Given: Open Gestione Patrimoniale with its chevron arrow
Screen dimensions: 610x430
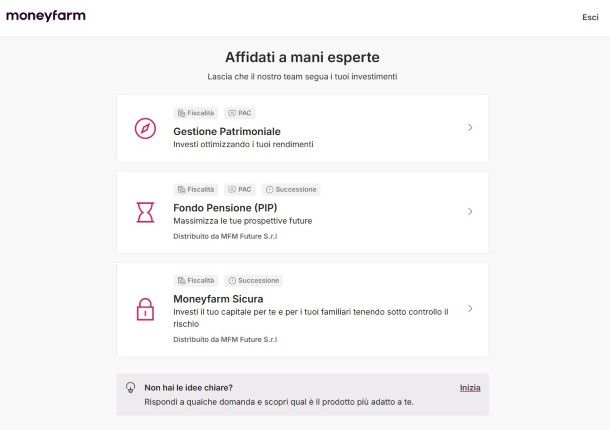Looking at the screenshot, I should 470,128.
